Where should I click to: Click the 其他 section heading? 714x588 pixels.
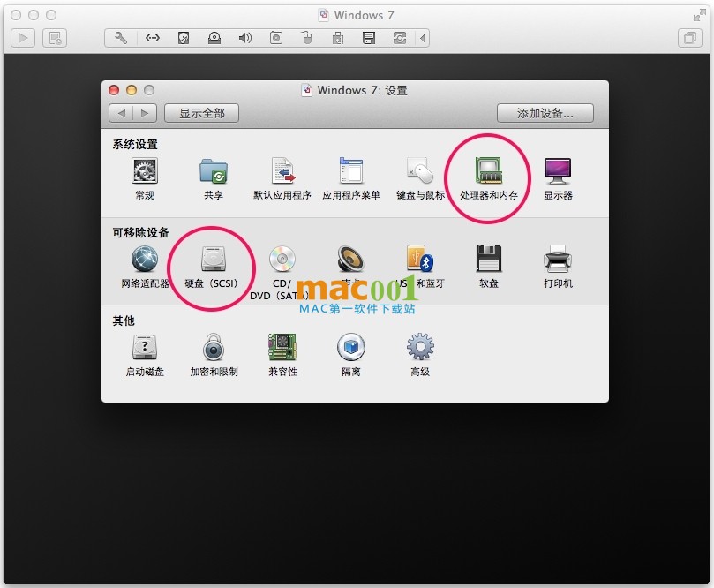(124, 320)
